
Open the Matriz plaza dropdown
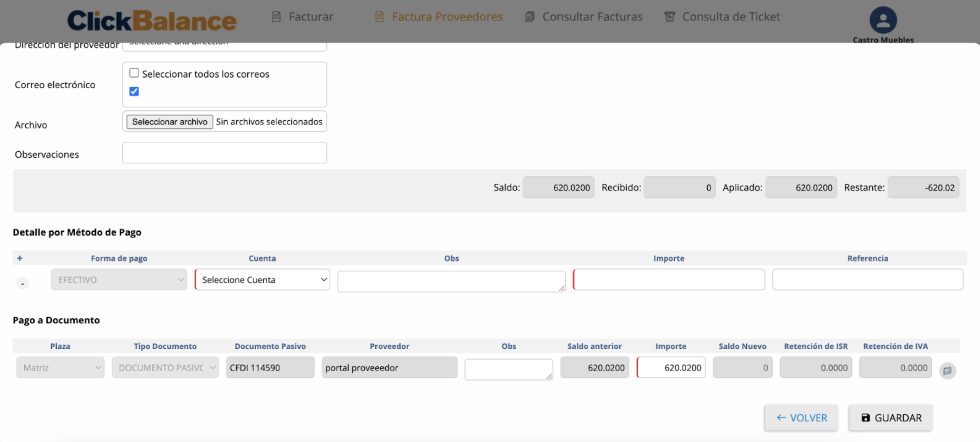tap(60, 368)
